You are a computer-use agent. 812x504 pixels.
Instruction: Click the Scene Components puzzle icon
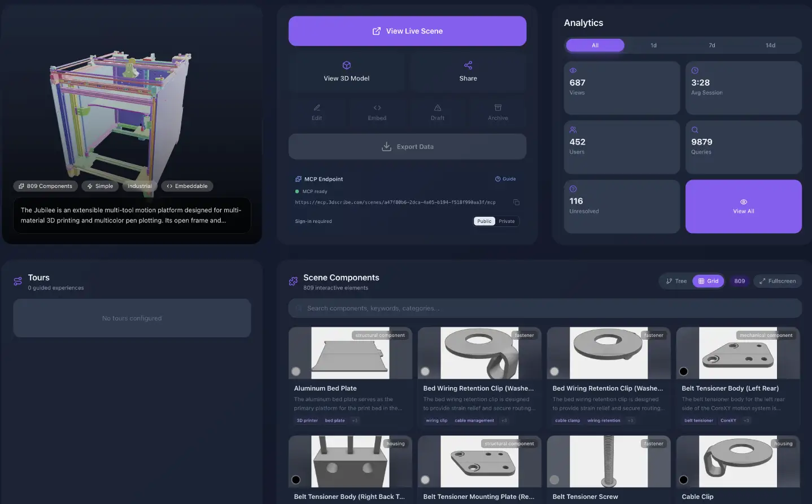coord(293,281)
